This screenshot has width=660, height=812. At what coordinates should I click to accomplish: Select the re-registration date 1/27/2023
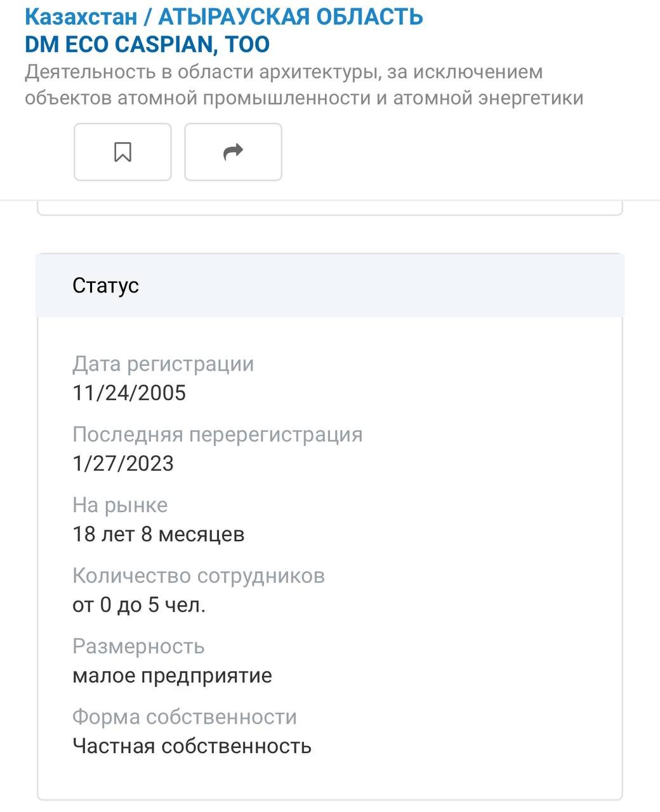click(123, 464)
